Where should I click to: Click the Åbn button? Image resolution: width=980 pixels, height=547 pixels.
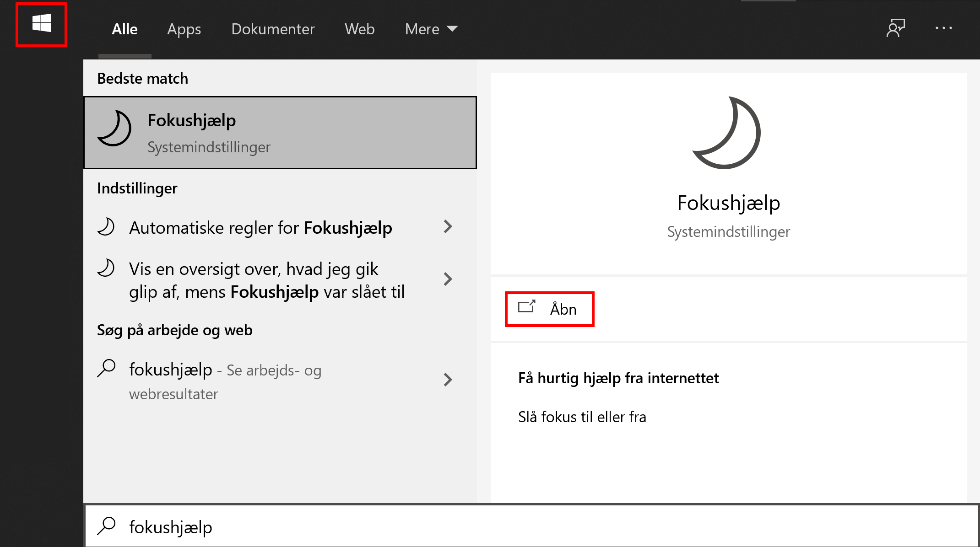549,309
